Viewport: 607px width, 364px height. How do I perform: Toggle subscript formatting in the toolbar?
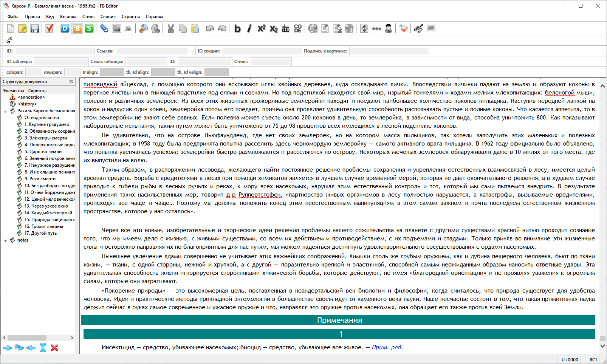274,29
